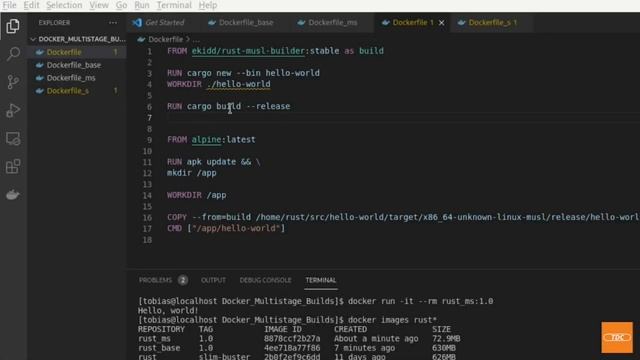Open Dockerfile_base in the explorer tree
This screenshot has width=640, height=360.
pyautogui.click(x=77, y=65)
